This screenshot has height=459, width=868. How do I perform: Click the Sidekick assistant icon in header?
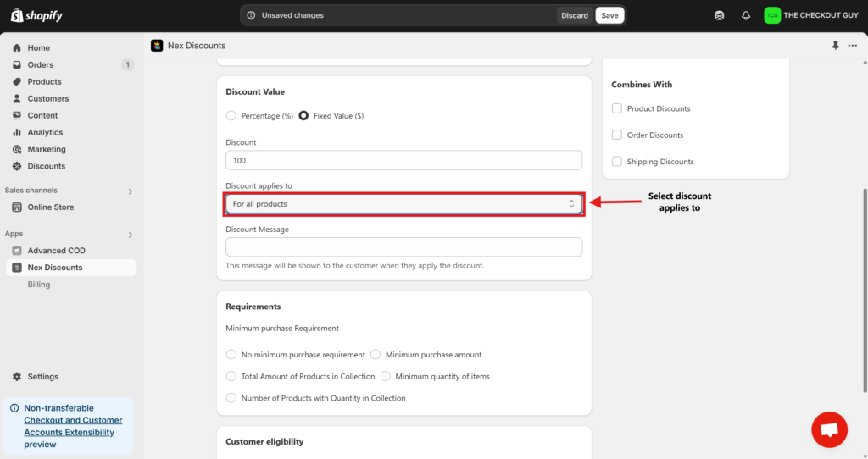click(x=720, y=15)
